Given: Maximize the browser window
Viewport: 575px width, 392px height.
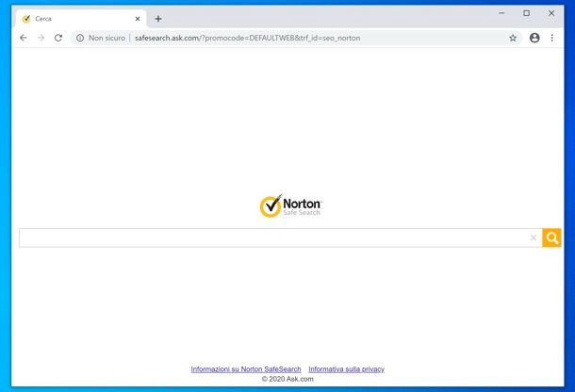Looking at the screenshot, I should click(527, 13).
